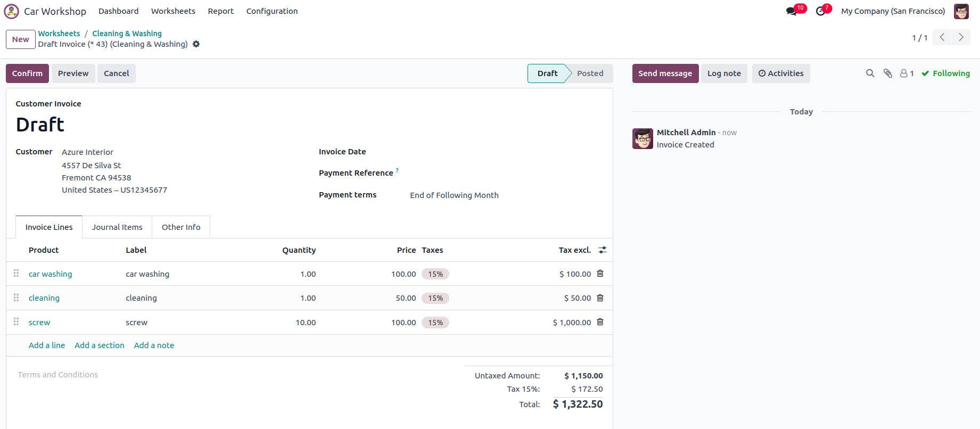Click trash icon on screw line
980x429 pixels.
click(600, 322)
